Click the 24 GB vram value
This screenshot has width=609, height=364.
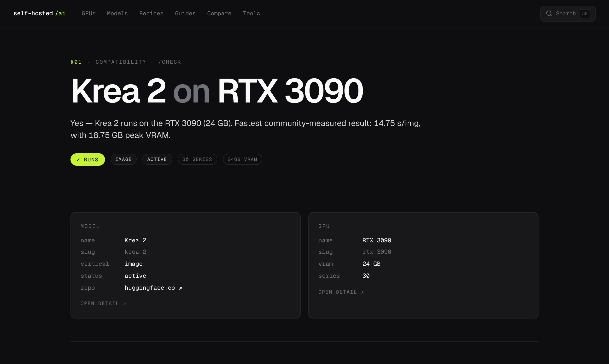click(371, 264)
